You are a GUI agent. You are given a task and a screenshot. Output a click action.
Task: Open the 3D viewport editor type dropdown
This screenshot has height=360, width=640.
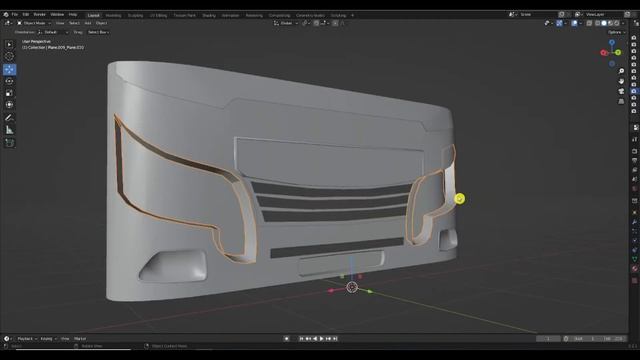coord(8,23)
